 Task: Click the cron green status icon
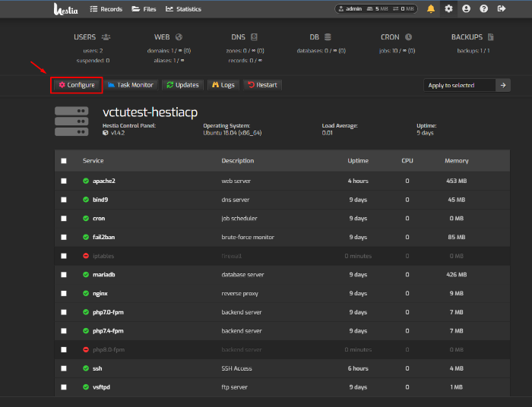pos(86,218)
